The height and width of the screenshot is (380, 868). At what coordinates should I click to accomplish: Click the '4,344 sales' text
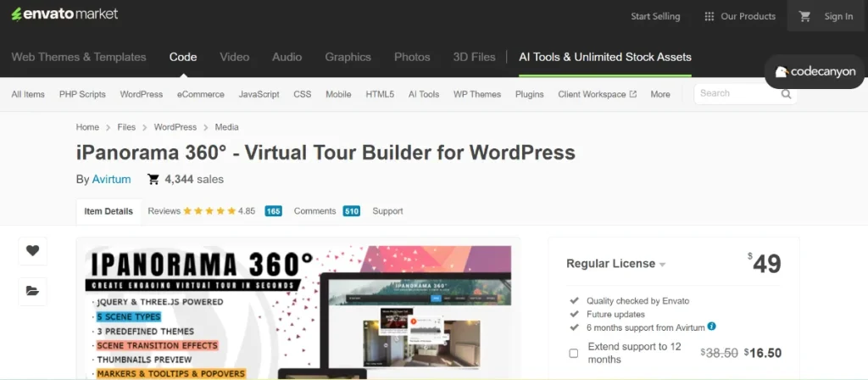[194, 179]
